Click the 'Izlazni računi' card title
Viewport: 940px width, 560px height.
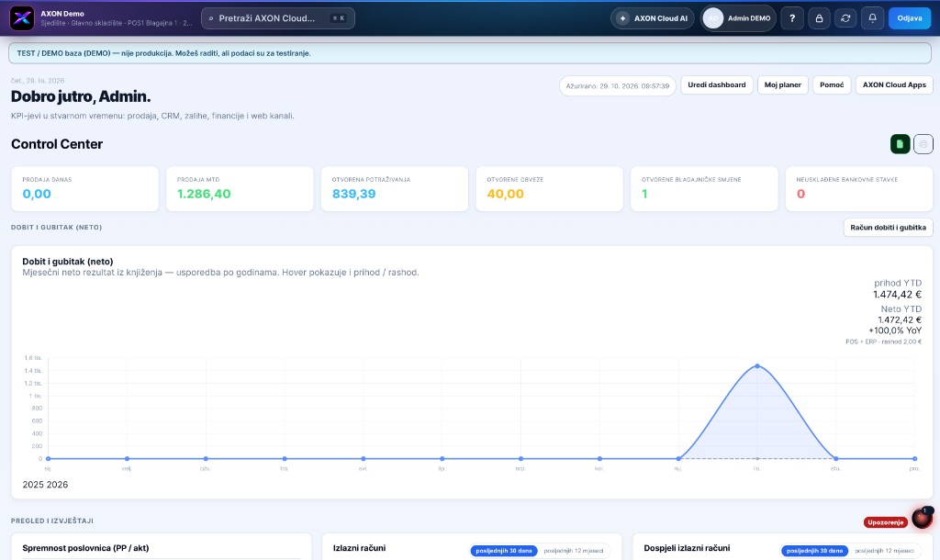click(359, 548)
